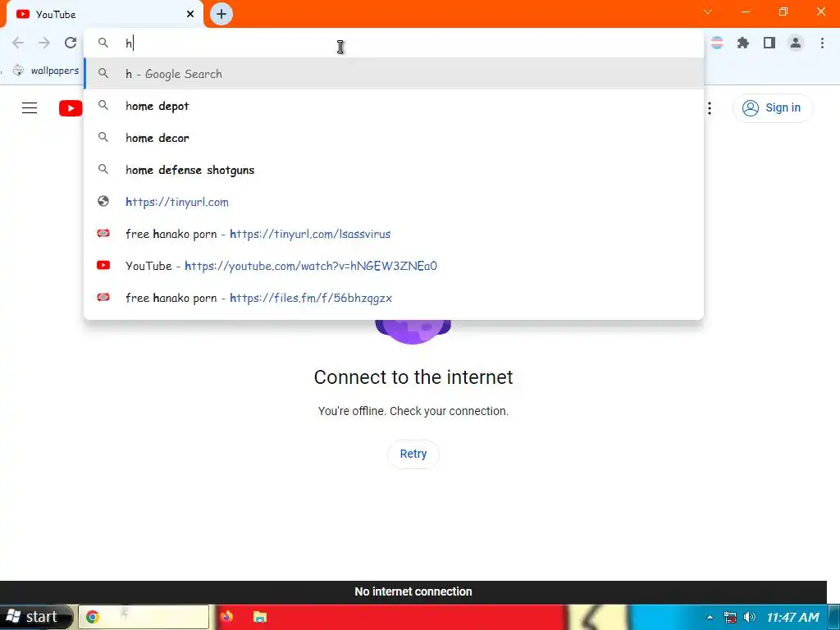Select the YouTube watch URL suggestion
The height and width of the screenshot is (630, 840).
tap(394, 266)
